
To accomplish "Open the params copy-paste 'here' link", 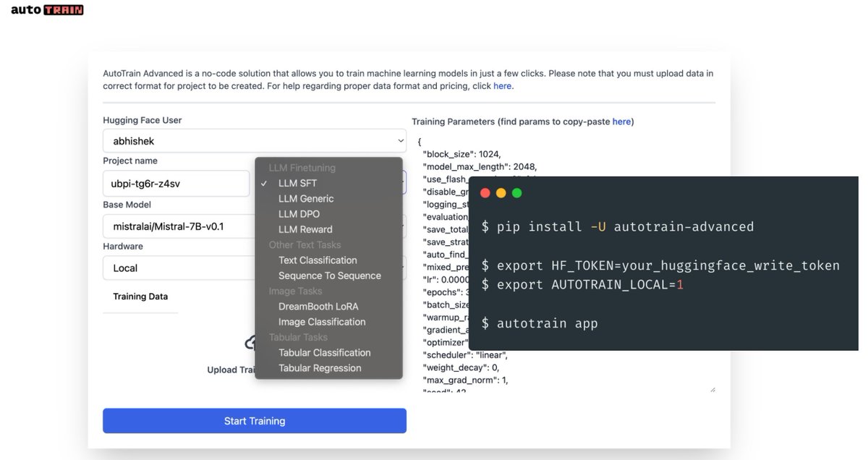I will [x=621, y=122].
